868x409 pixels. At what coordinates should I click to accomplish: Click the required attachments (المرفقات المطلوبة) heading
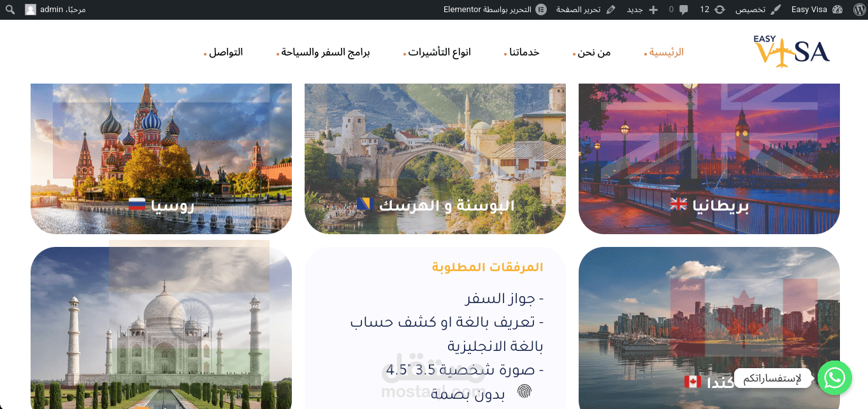[488, 267]
